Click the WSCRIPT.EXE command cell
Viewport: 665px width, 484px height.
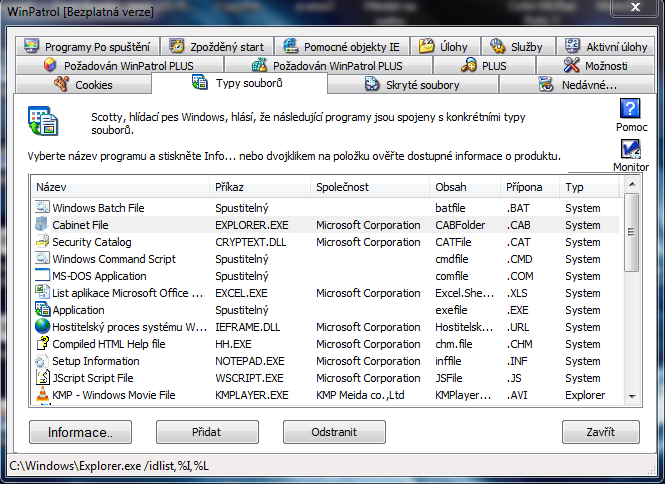249,378
